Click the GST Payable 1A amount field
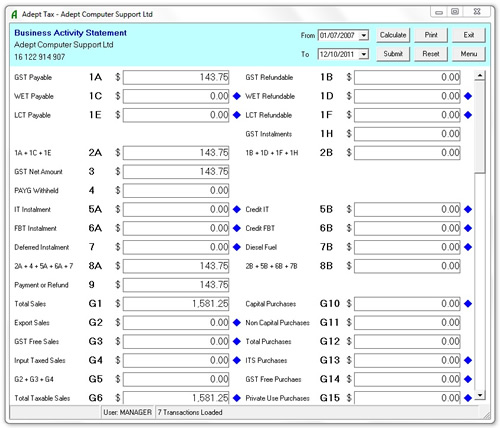 (176, 77)
